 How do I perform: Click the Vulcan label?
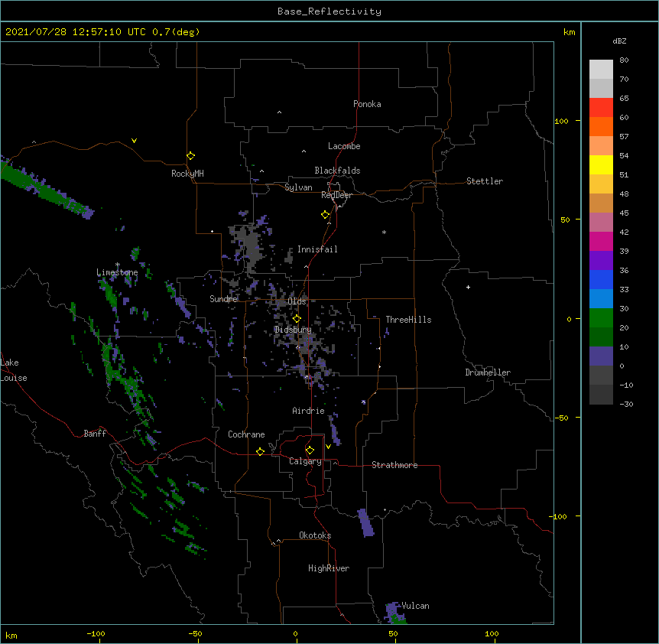point(415,606)
